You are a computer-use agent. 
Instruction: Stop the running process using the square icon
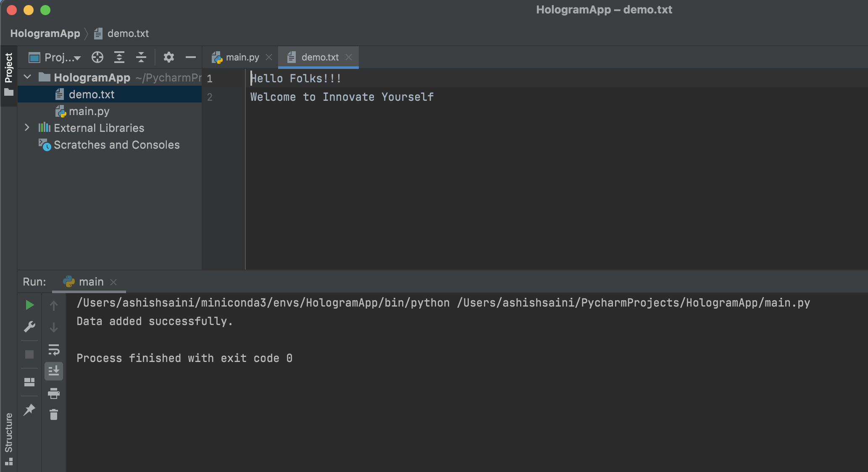click(29, 354)
